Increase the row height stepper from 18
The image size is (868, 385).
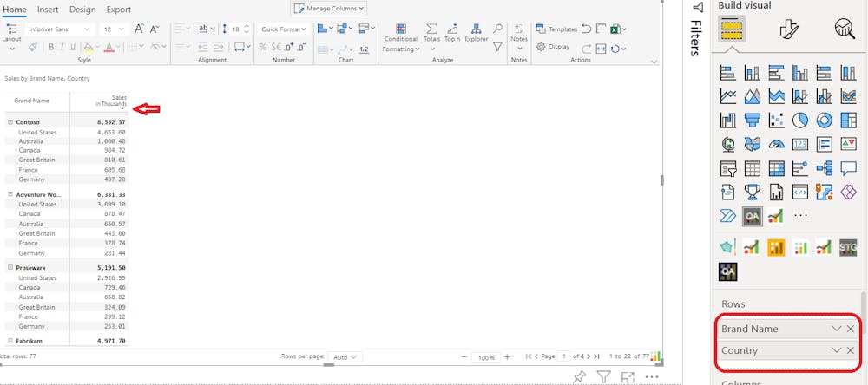(247, 26)
